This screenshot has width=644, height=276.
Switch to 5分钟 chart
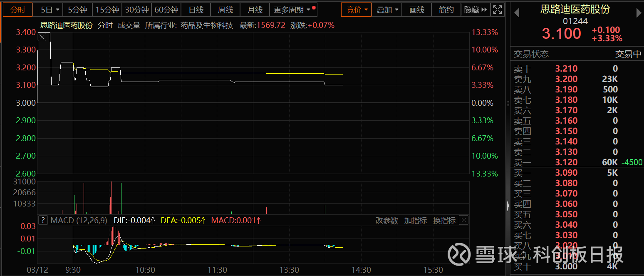click(77, 10)
